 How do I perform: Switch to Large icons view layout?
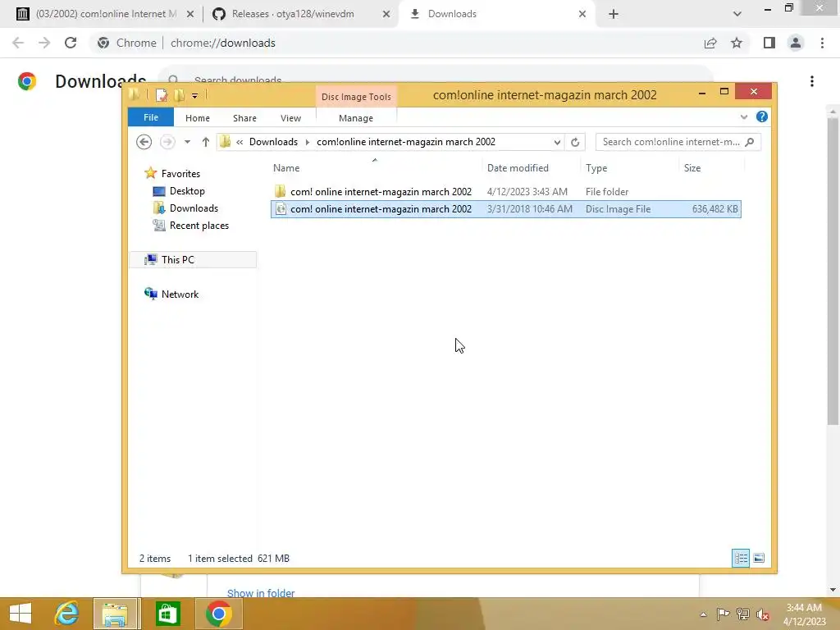(759, 558)
